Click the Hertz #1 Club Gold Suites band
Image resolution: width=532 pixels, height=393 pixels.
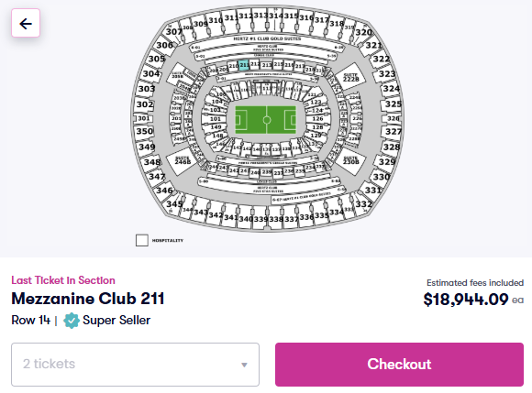(x=267, y=38)
